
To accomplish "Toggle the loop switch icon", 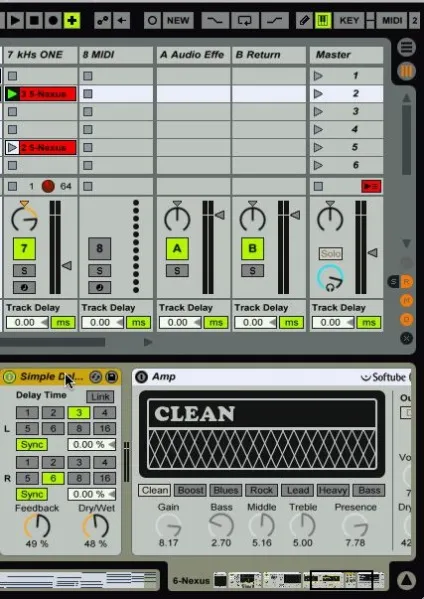I will [245, 20].
